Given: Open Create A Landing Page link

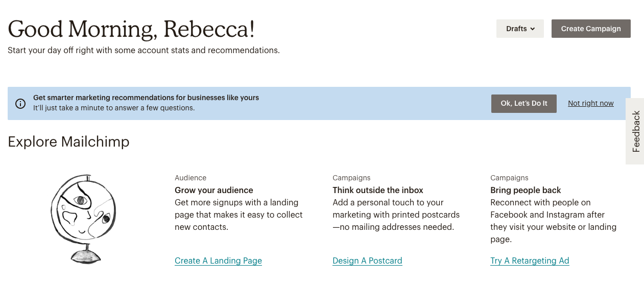Looking at the screenshot, I should pos(218,261).
